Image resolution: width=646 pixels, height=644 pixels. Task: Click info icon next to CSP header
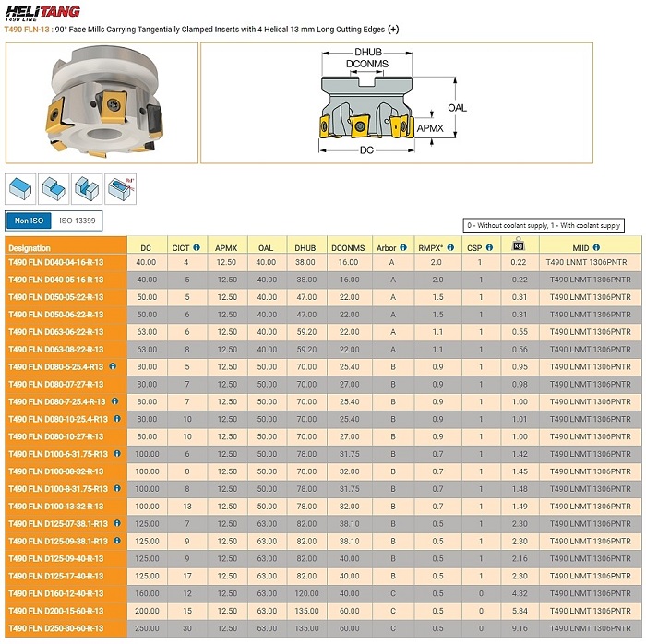489,247
